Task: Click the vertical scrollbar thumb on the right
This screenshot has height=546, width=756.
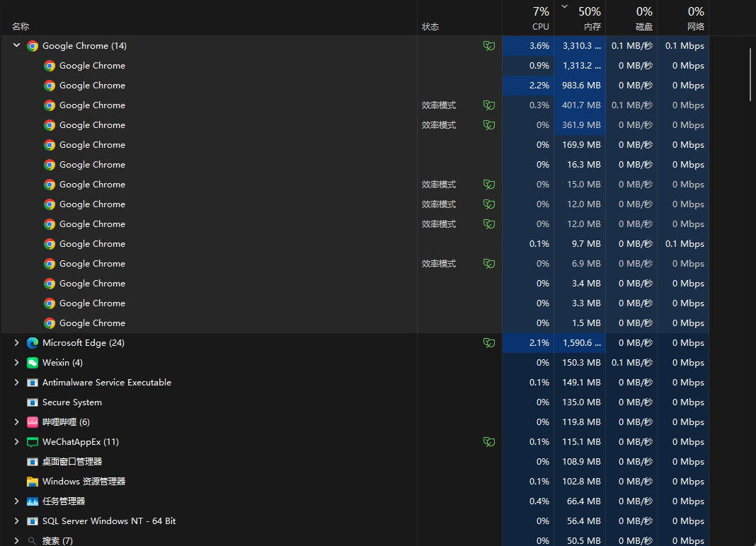Action: click(750, 74)
